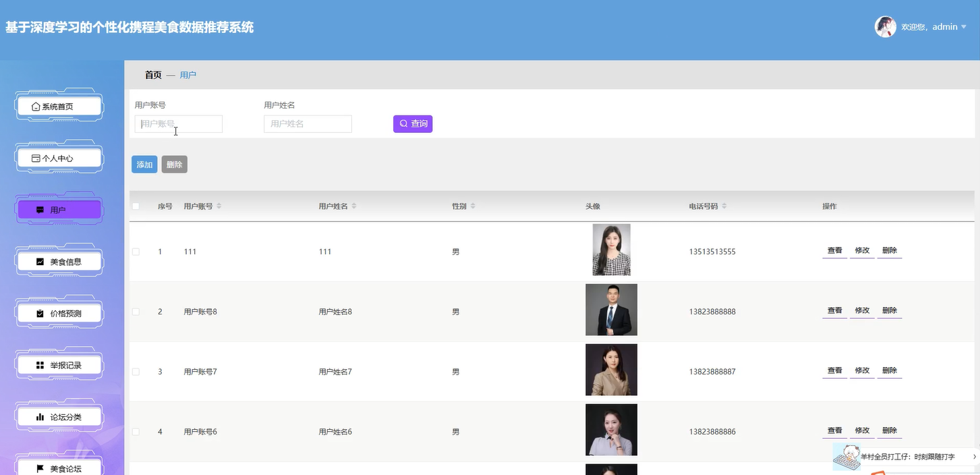The image size is (980, 475).
Task: Click 查看 for user 111
Action: tap(835, 251)
